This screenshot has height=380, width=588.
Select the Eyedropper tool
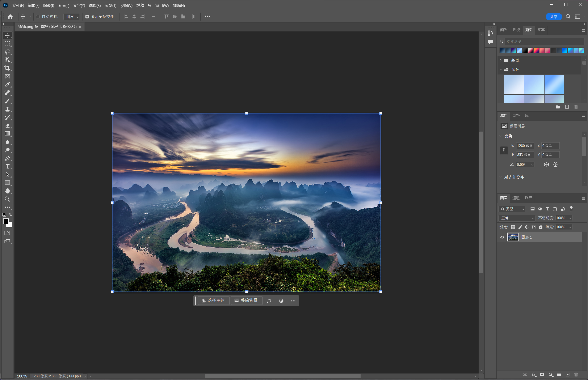tap(7, 85)
